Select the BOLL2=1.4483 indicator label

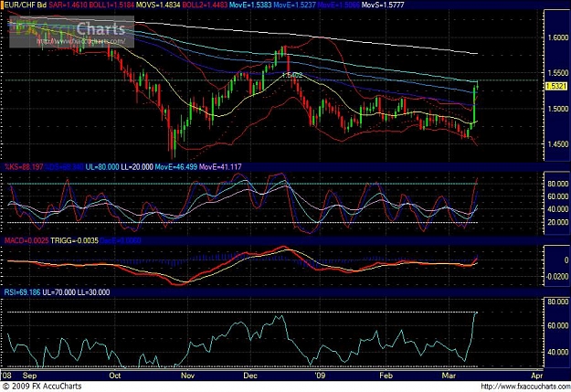pyautogui.click(x=205, y=5)
